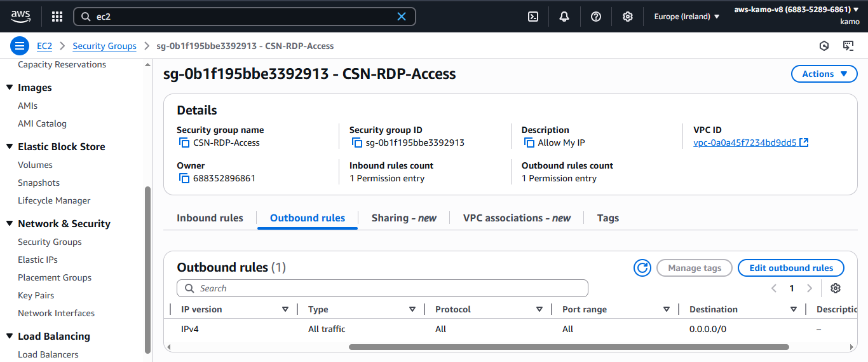Click the horizontal scrollbar of rules table
This screenshot has height=362, width=868.
[569, 347]
